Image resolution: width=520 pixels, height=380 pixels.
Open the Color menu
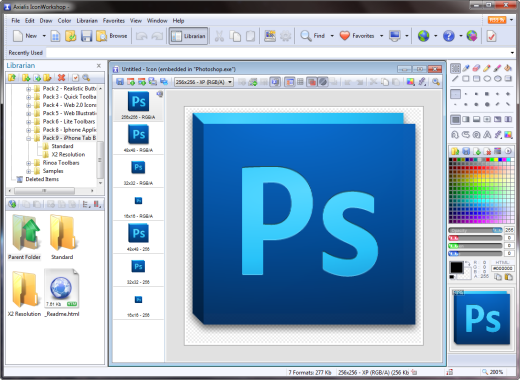click(64, 21)
